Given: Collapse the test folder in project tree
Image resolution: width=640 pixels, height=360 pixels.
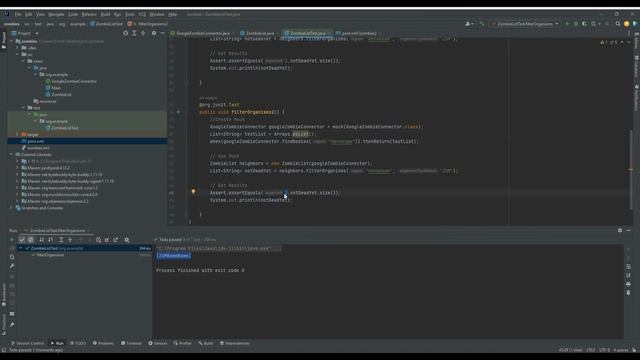Looking at the screenshot, I should point(23,108).
